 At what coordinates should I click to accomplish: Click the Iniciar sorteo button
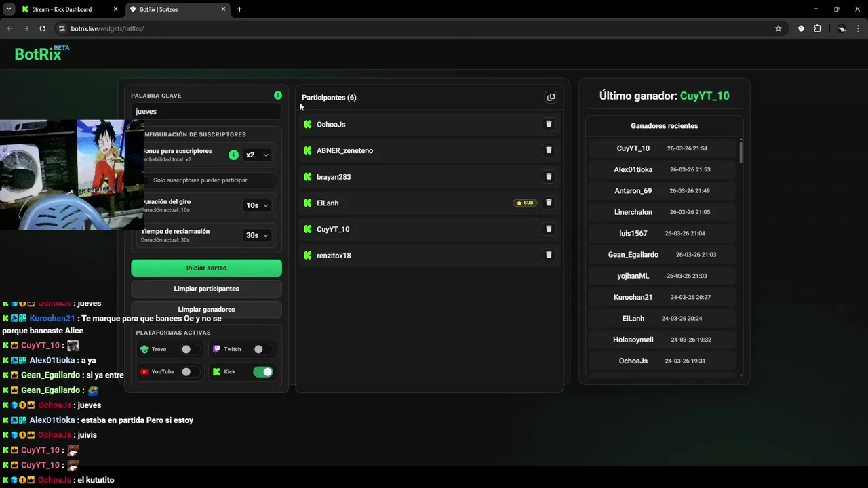click(206, 268)
